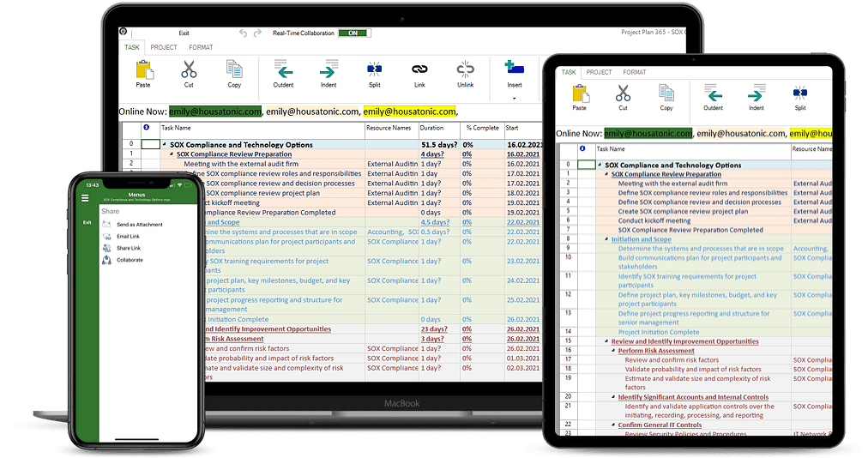Collapse SOX Compliance and Technology Options on iPad
The width and height of the screenshot is (868, 458).
600,165
